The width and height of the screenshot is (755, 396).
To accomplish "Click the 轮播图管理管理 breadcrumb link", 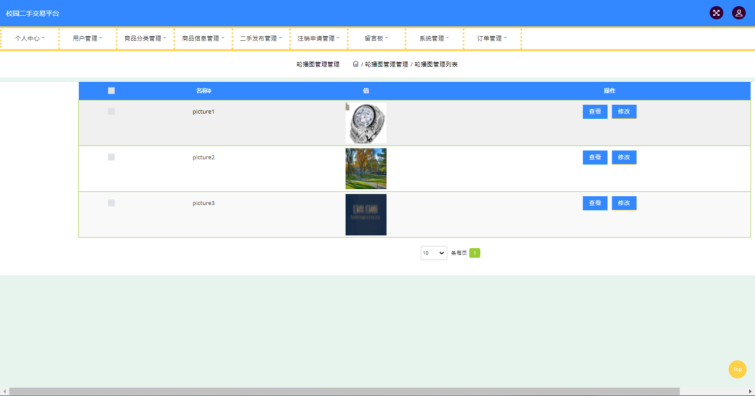I will point(386,64).
